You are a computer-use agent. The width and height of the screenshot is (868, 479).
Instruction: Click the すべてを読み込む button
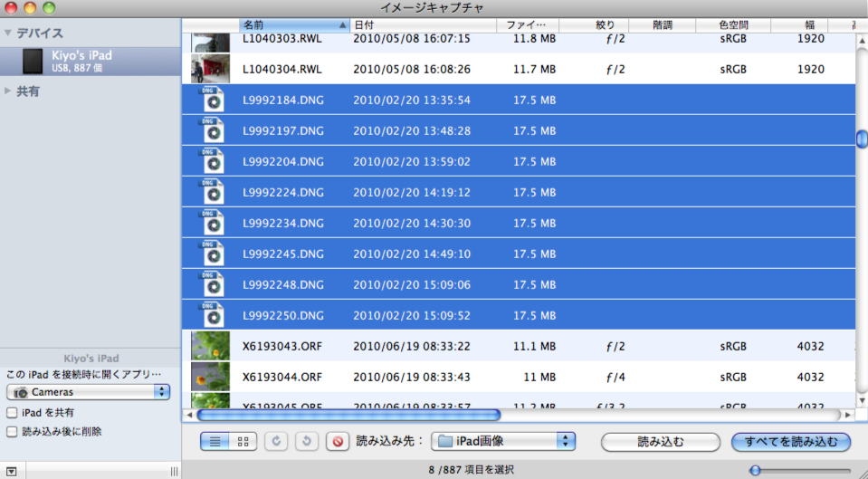791,442
